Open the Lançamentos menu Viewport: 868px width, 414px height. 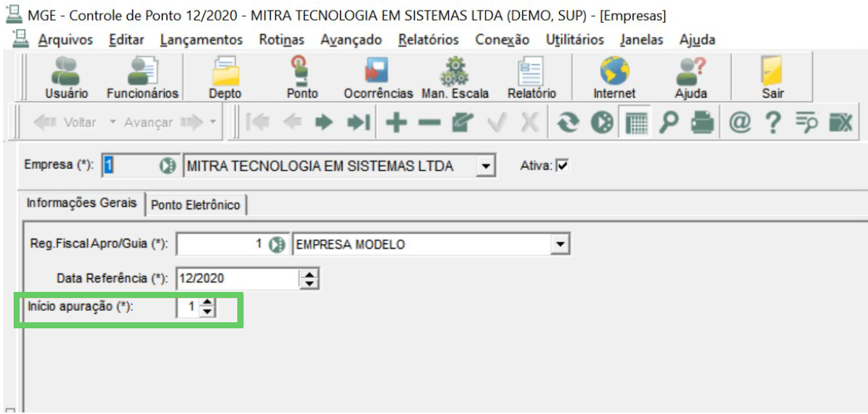point(202,40)
